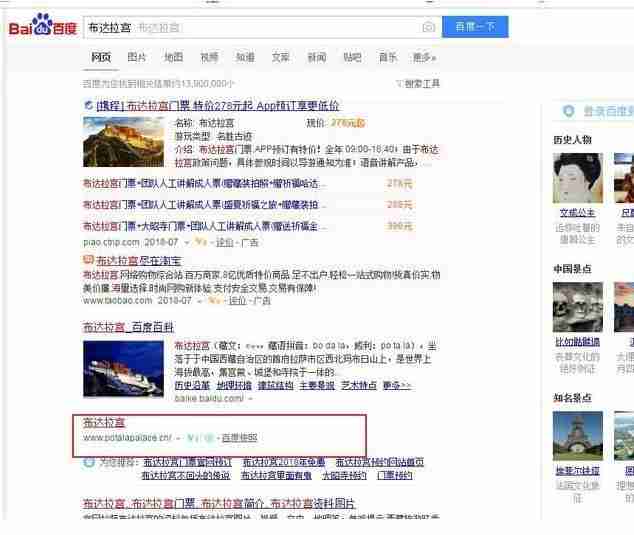
Task: Expand the 更多» tab menu
Action: click(424, 57)
